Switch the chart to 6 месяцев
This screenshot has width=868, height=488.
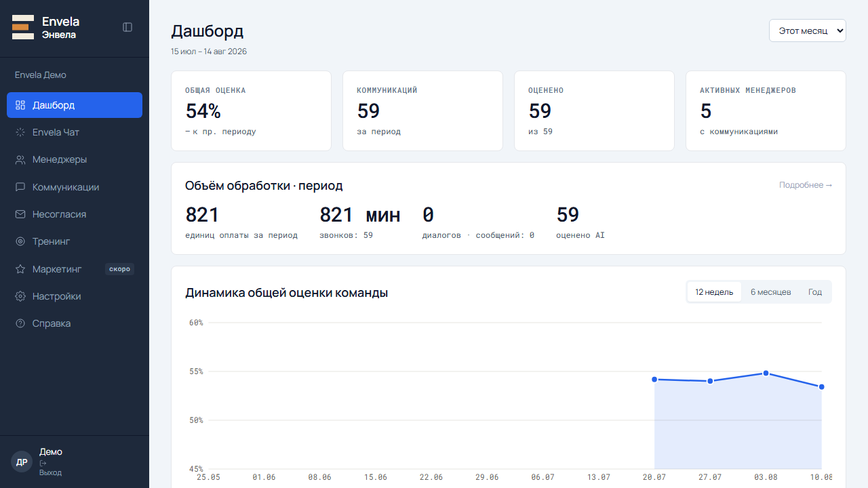(770, 292)
